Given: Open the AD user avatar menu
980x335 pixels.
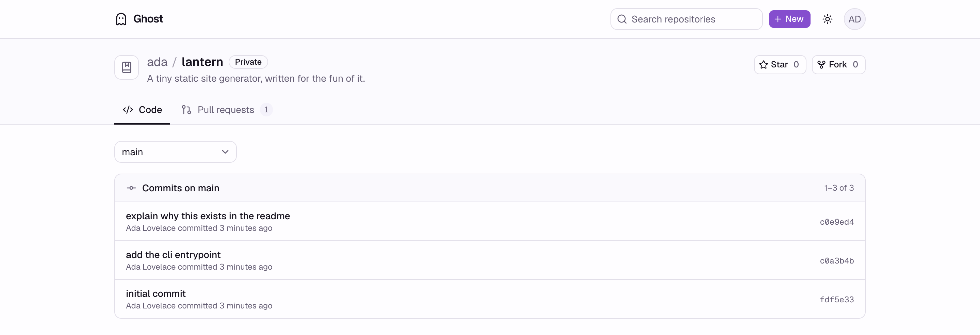Looking at the screenshot, I should tap(854, 19).
